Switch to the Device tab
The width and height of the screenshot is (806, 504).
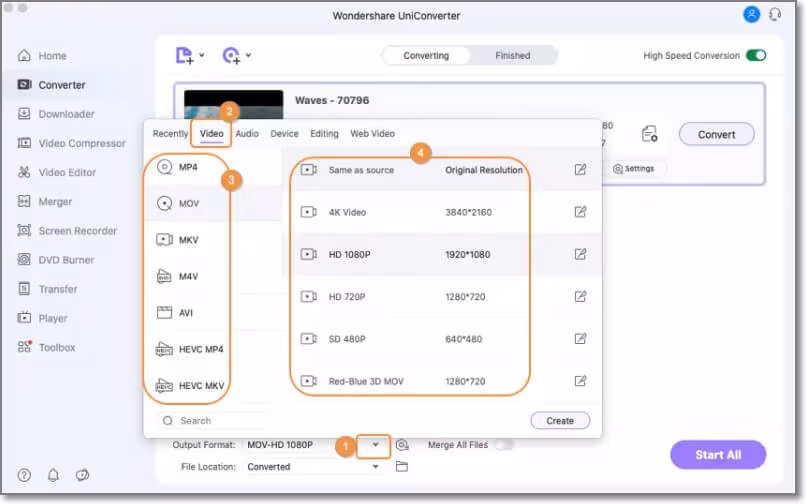point(284,134)
